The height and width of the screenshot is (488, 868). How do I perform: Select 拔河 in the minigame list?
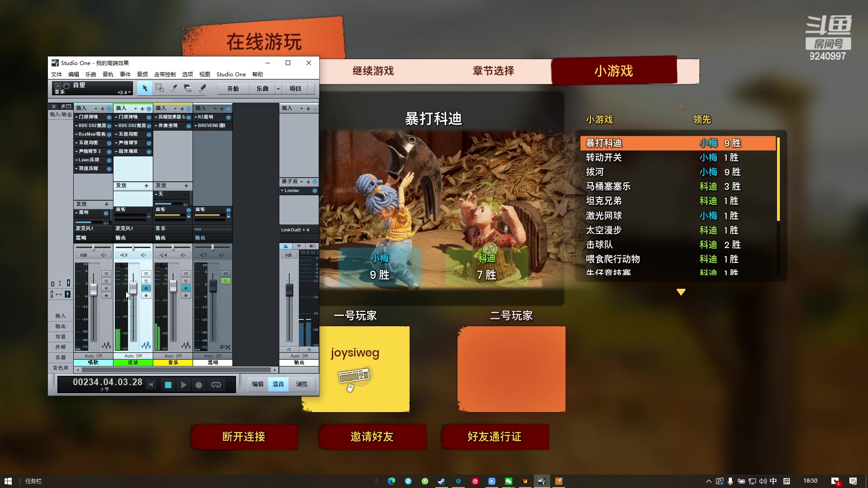[678, 172]
